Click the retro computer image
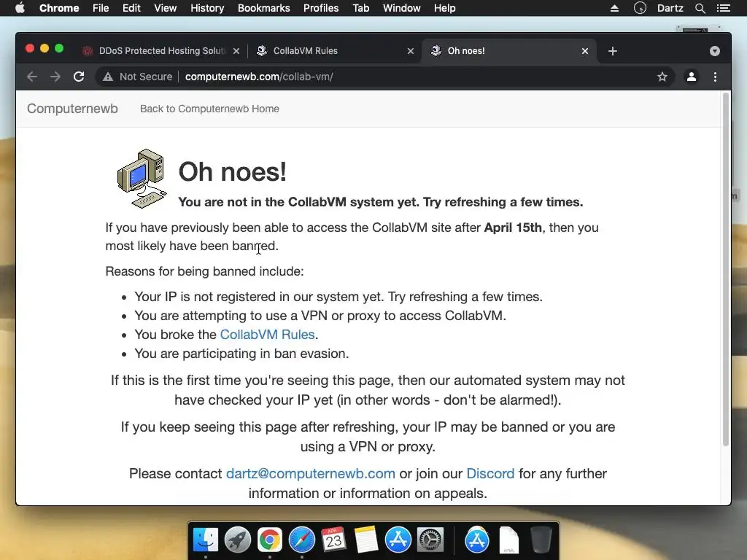Screen dimensions: 747x560 coord(142,179)
